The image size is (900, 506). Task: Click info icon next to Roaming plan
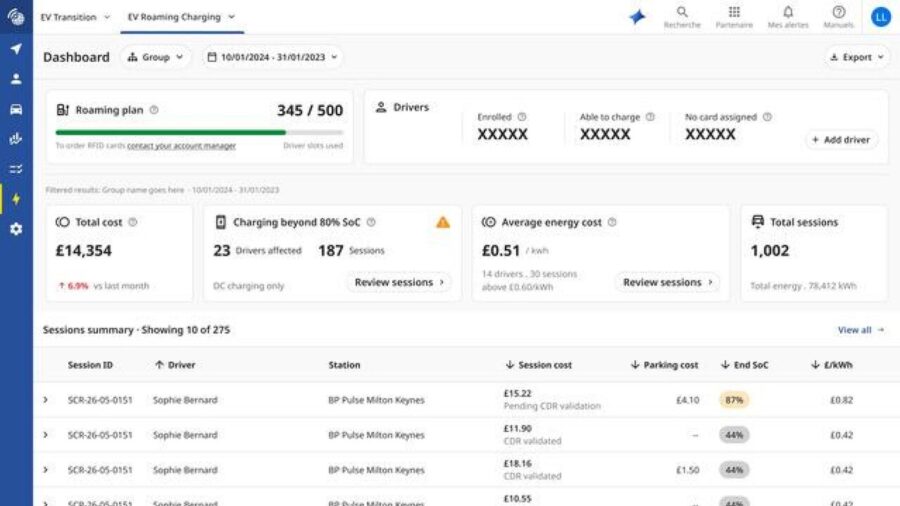[154, 110]
